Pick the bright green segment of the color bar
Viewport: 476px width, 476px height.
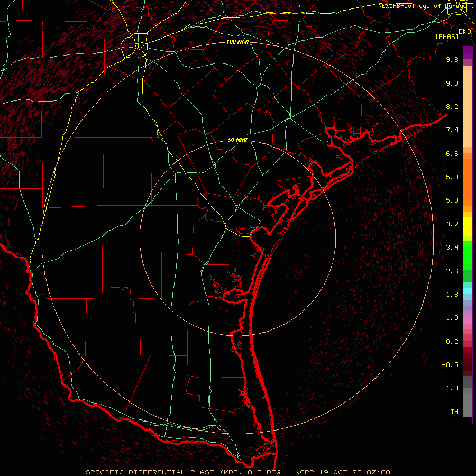(x=467, y=255)
